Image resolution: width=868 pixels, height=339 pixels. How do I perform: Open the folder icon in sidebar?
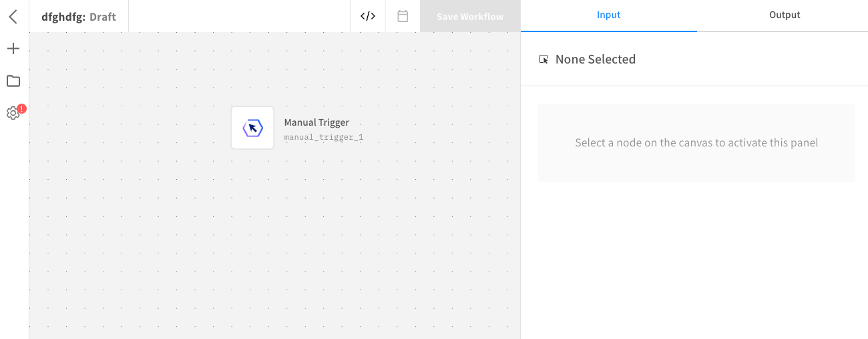13,81
